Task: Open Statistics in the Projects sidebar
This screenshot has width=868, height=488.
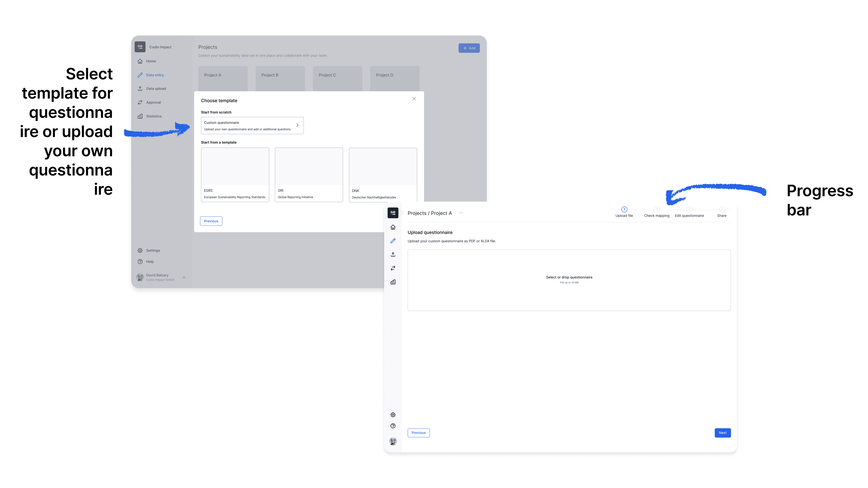Action: click(150, 116)
